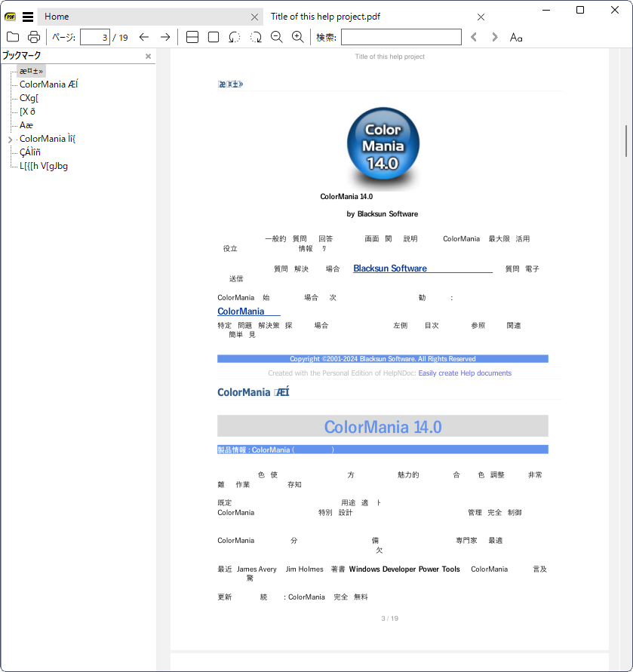Close the Title of this help project.pdf tab
Image resolution: width=633 pixels, height=672 pixels.
[481, 17]
